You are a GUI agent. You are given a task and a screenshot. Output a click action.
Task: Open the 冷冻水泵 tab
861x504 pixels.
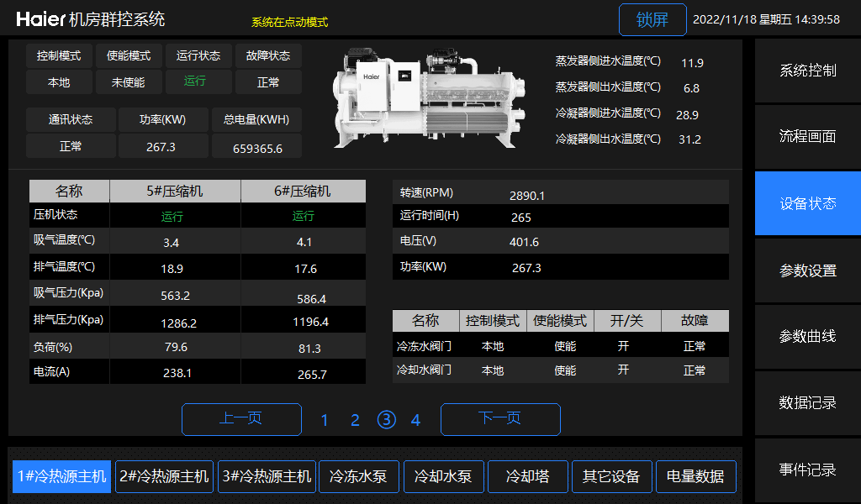358,476
